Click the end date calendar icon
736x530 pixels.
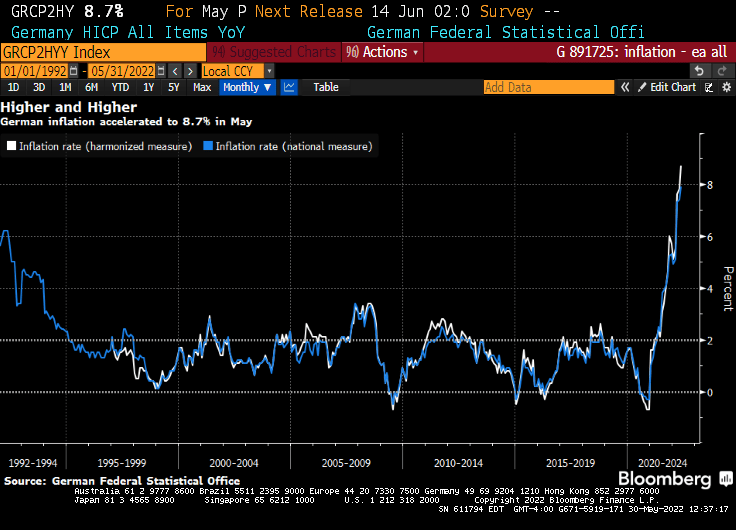[x=162, y=71]
